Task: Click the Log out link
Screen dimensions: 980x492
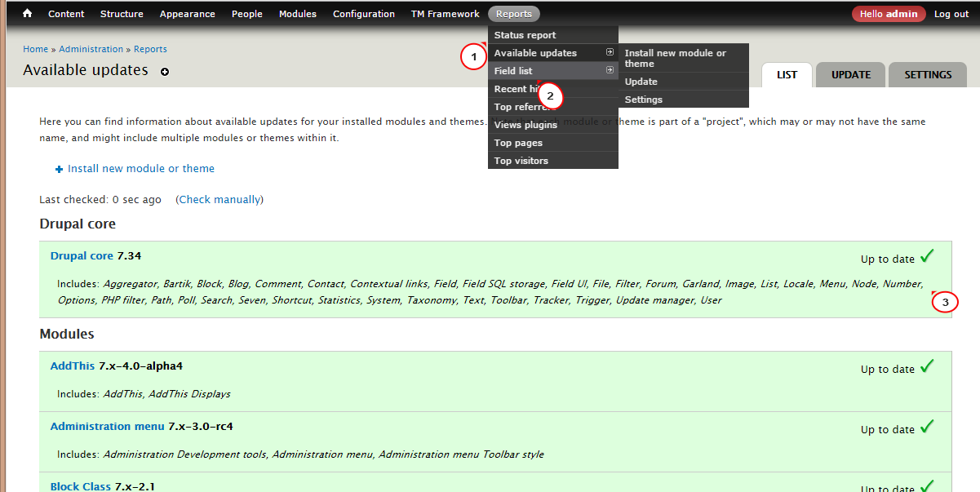Action: [951, 14]
